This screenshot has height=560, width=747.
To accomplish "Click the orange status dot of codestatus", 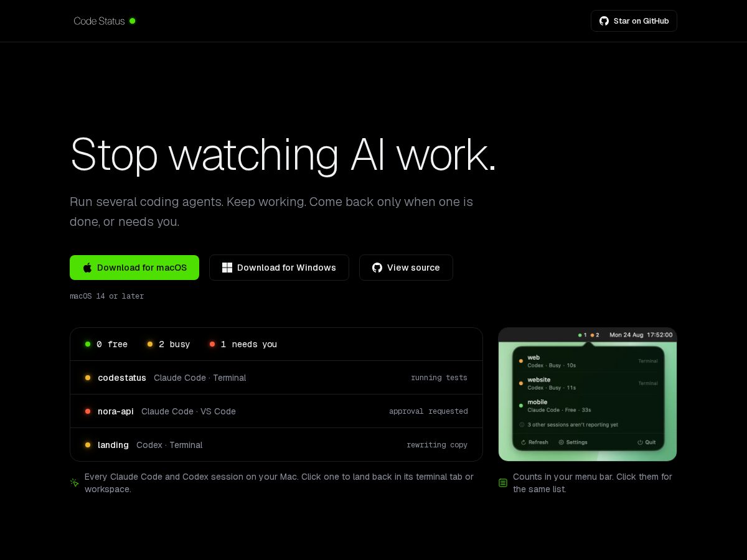I will [x=88, y=378].
